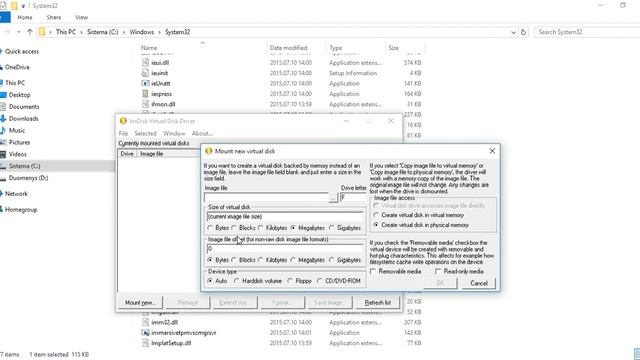This screenshot has height=360, width=640.
Task: Click the Pictures icon in navigation pane
Action: [3, 142]
